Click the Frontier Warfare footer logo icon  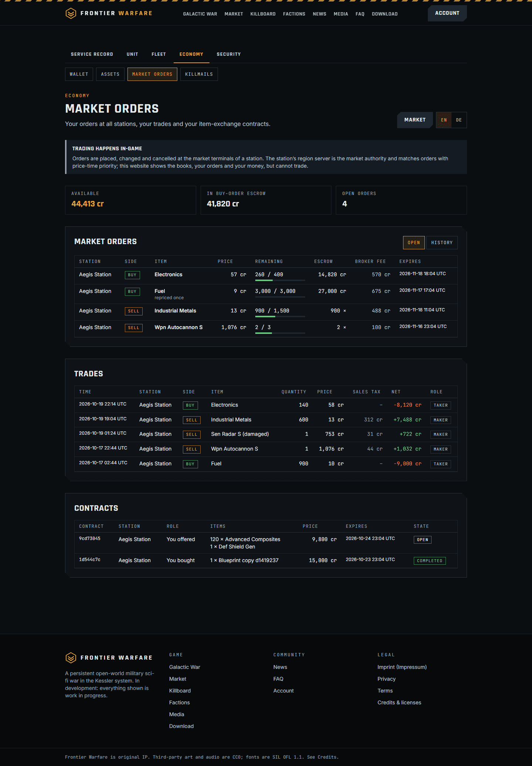click(x=71, y=658)
